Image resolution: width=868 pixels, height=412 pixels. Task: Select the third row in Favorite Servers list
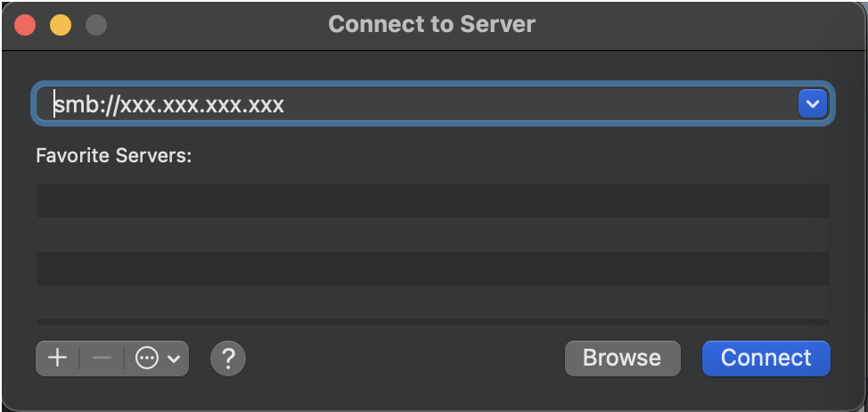coord(433,268)
